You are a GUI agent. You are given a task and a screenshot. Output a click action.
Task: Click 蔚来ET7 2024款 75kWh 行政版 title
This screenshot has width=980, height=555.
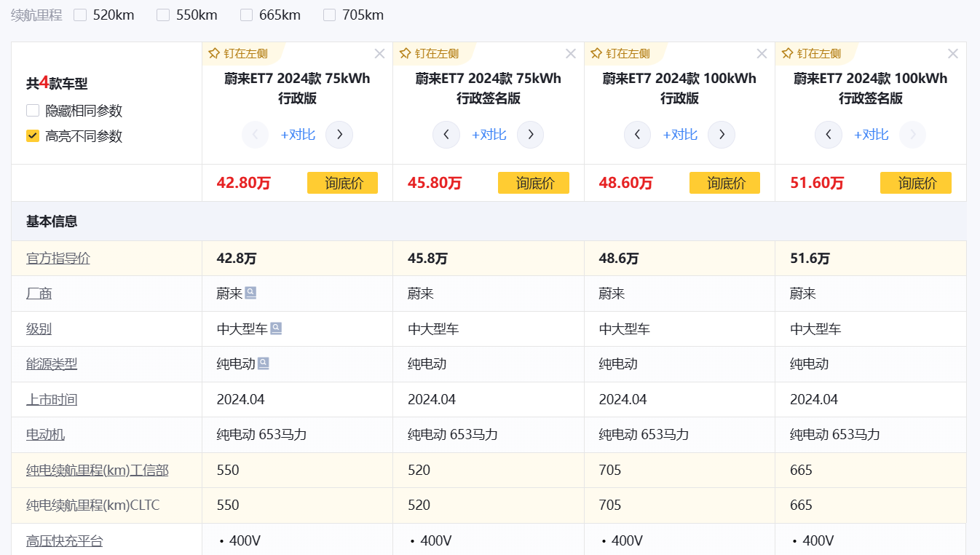click(x=298, y=88)
